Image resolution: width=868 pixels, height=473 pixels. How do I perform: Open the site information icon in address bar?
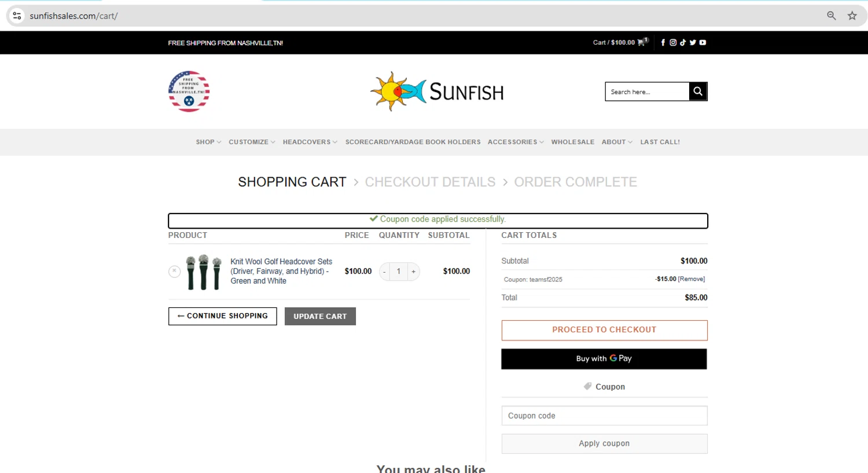pos(17,16)
